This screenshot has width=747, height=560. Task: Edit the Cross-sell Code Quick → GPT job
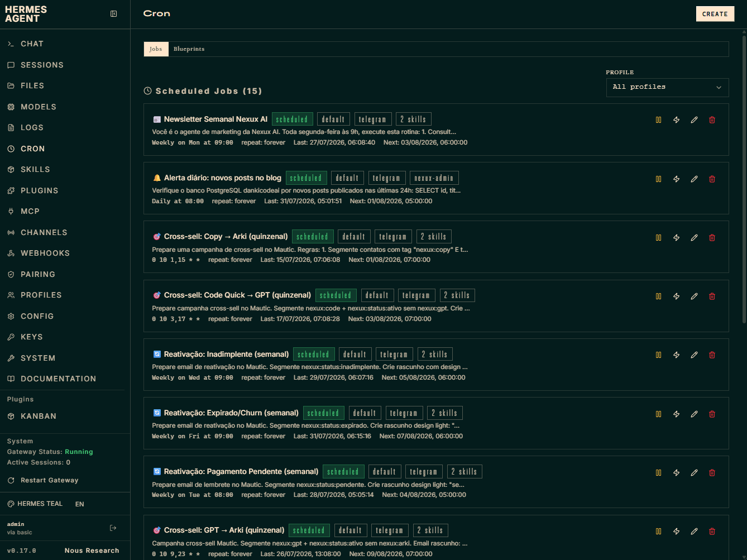tap(695, 296)
